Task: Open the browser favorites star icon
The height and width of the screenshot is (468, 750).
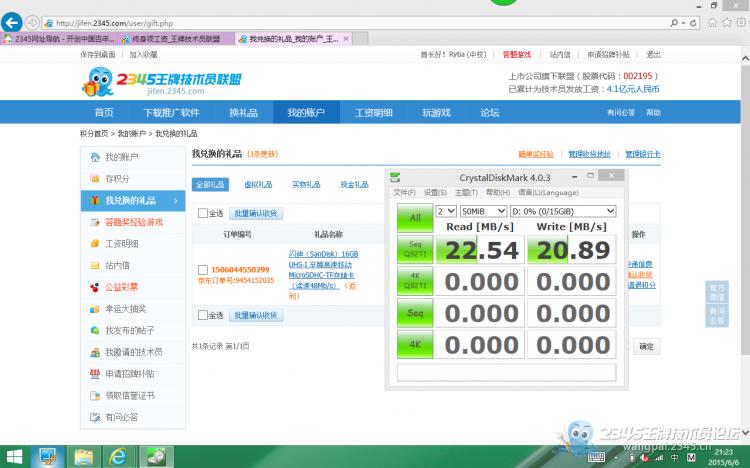Action: 727,22
